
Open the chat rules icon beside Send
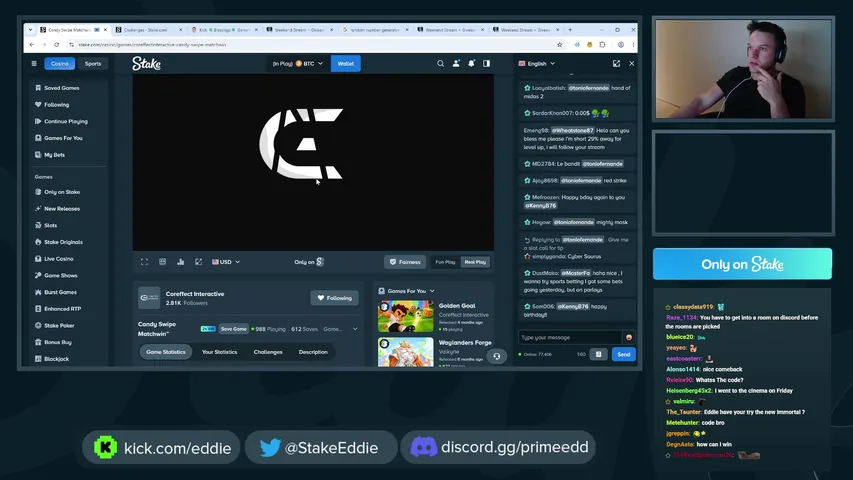[x=598, y=354]
